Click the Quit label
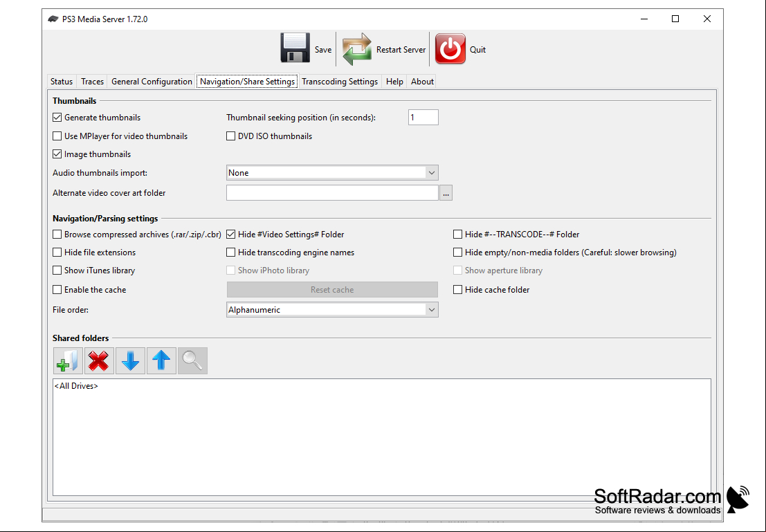Image resolution: width=766 pixels, height=532 pixels. (x=477, y=49)
